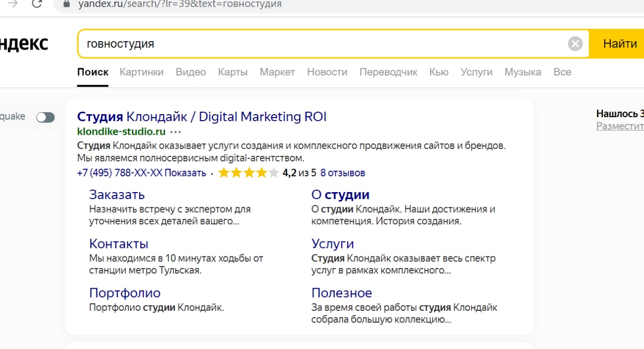Viewport: 644px width, 349px height.
Task: Open the Портфолио sitelink
Action: pyautogui.click(x=125, y=293)
